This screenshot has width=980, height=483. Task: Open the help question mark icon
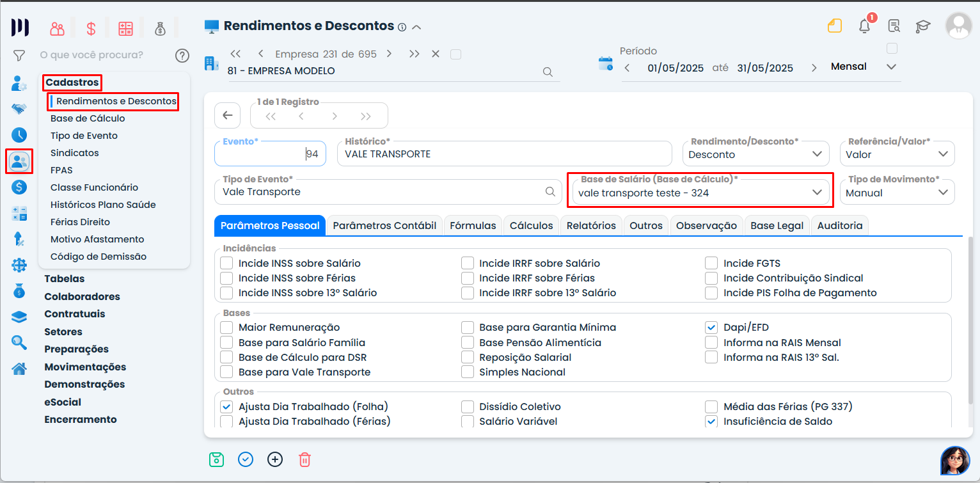click(x=182, y=56)
